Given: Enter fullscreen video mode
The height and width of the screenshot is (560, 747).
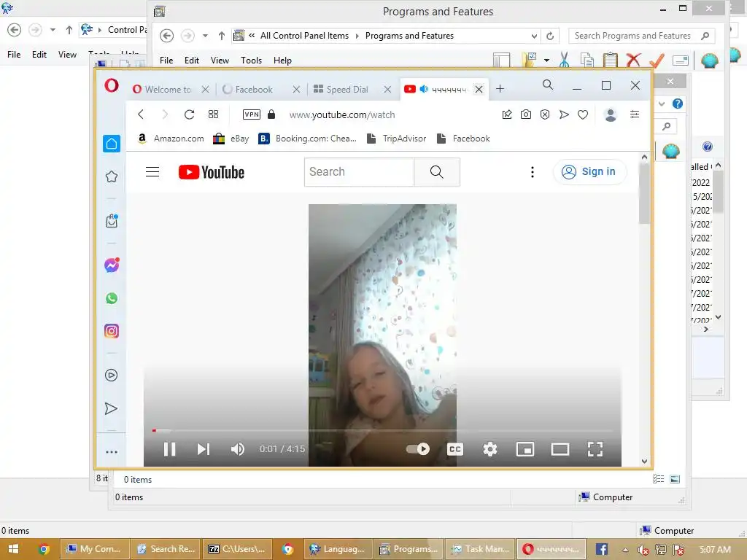Looking at the screenshot, I should pyautogui.click(x=595, y=449).
